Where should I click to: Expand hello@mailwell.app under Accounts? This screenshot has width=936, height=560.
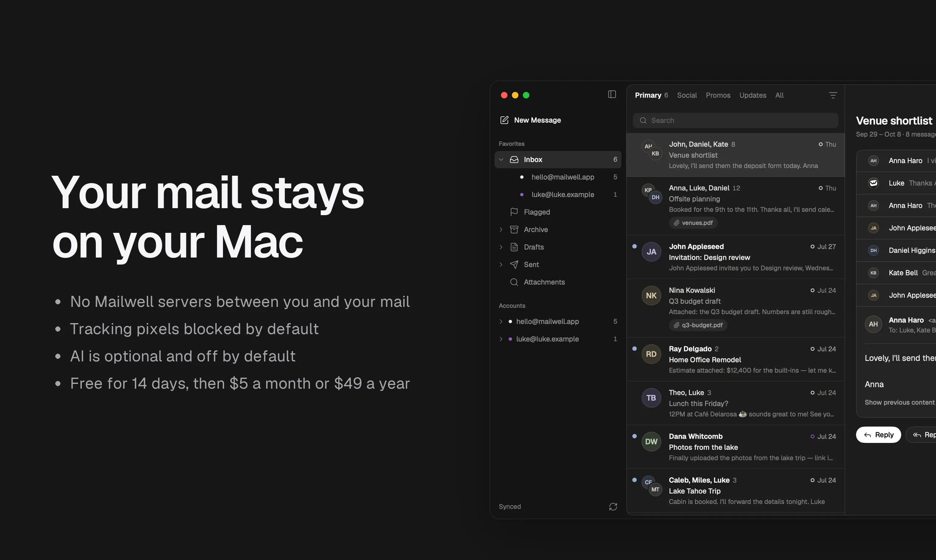[501, 322]
